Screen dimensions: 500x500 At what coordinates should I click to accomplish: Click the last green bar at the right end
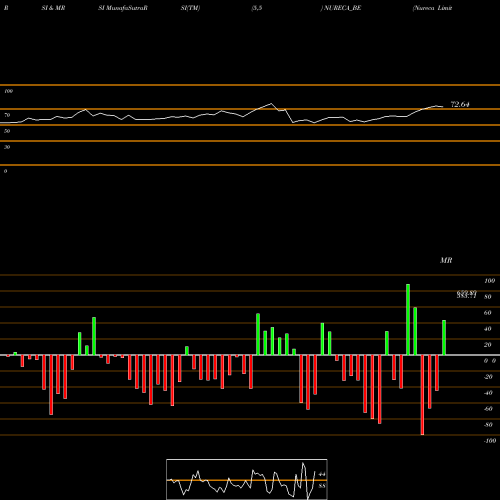click(x=444, y=337)
